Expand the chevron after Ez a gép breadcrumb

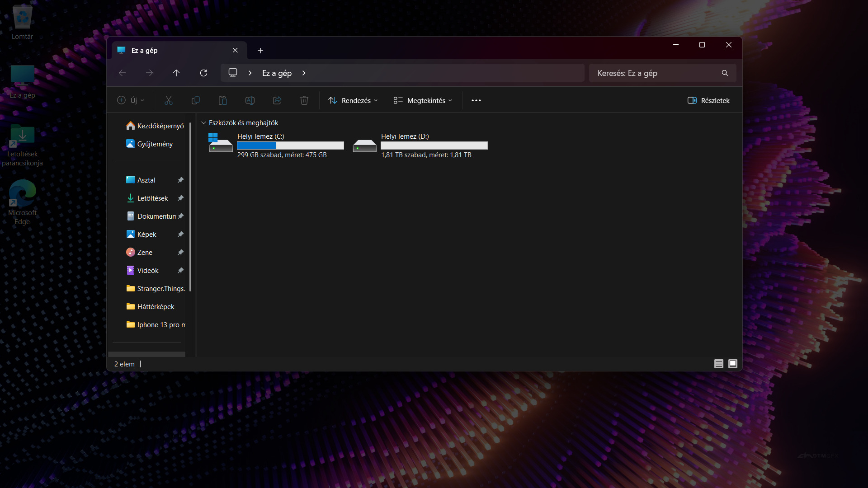(304, 73)
